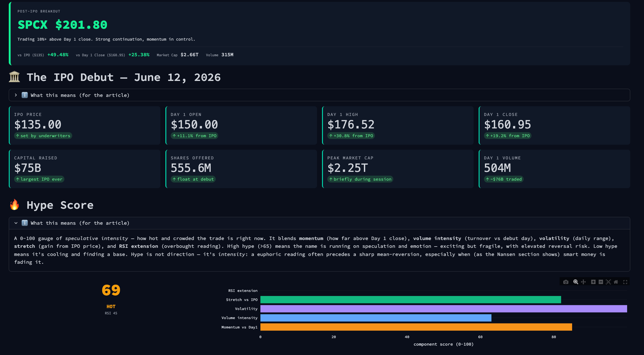
Task: Autoscale the hype chart axes
Action: [x=608, y=282]
